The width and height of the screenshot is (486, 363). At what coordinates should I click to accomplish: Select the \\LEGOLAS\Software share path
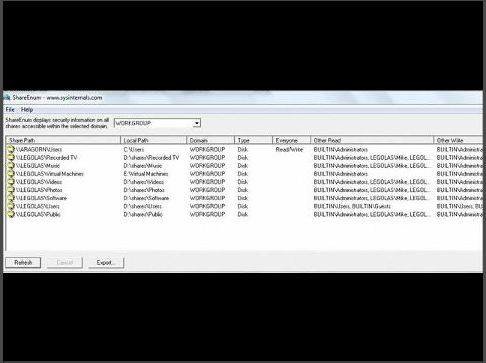[42, 198]
